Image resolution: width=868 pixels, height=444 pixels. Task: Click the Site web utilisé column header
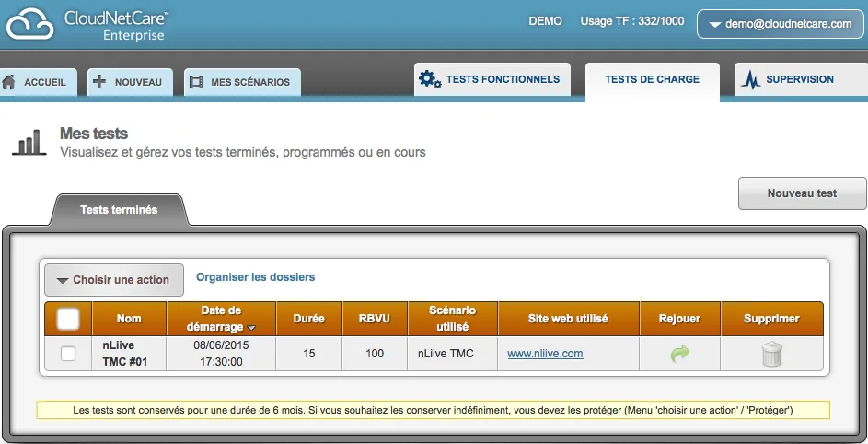click(x=569, y=319)
